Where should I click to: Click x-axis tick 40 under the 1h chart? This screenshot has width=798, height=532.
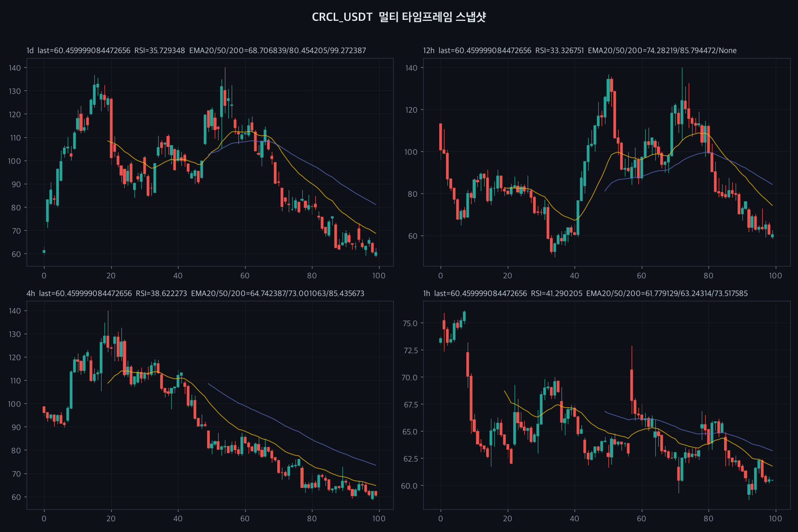(575, 518)
